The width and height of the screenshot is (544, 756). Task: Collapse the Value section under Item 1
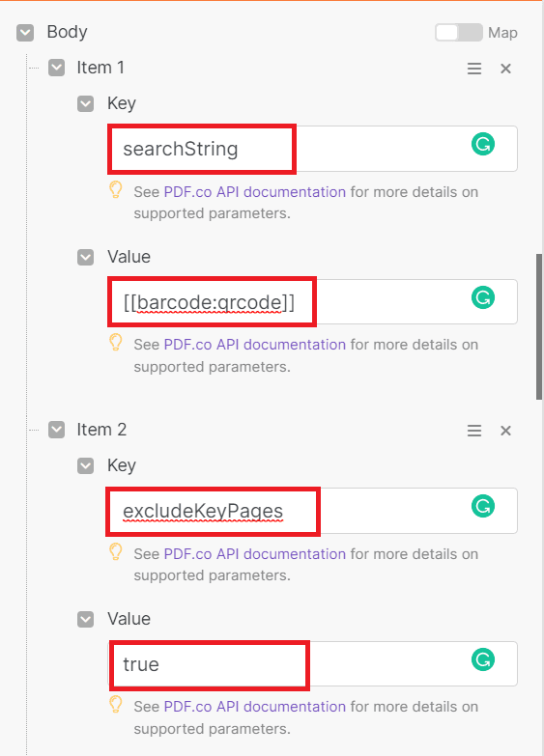[x=85, y=257]
